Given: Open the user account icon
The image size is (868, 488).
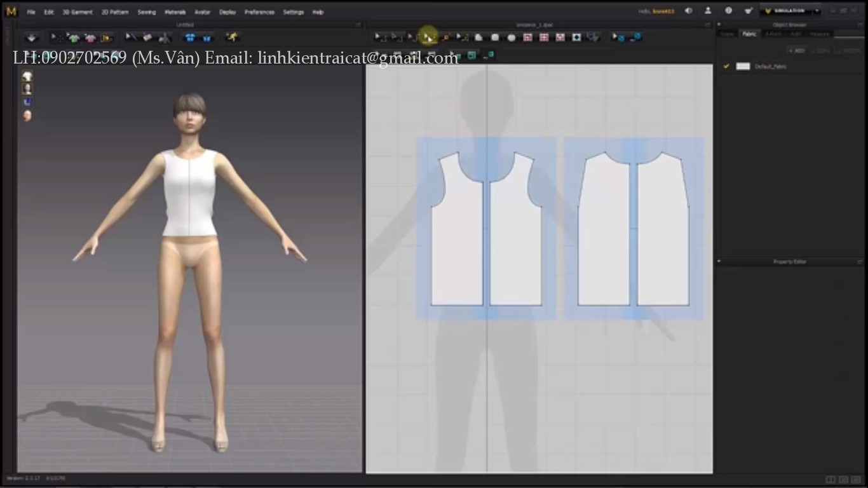Looking at the screenshot, I should pos(708,11).
